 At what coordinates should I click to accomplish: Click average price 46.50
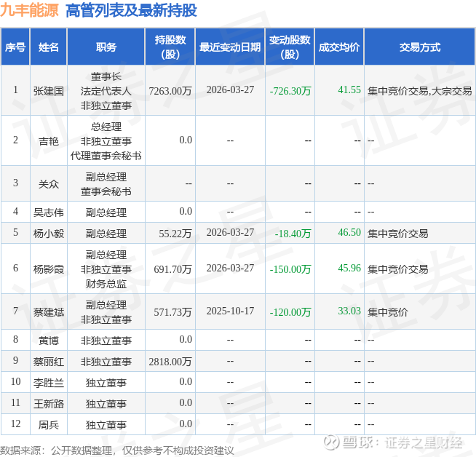349,232
